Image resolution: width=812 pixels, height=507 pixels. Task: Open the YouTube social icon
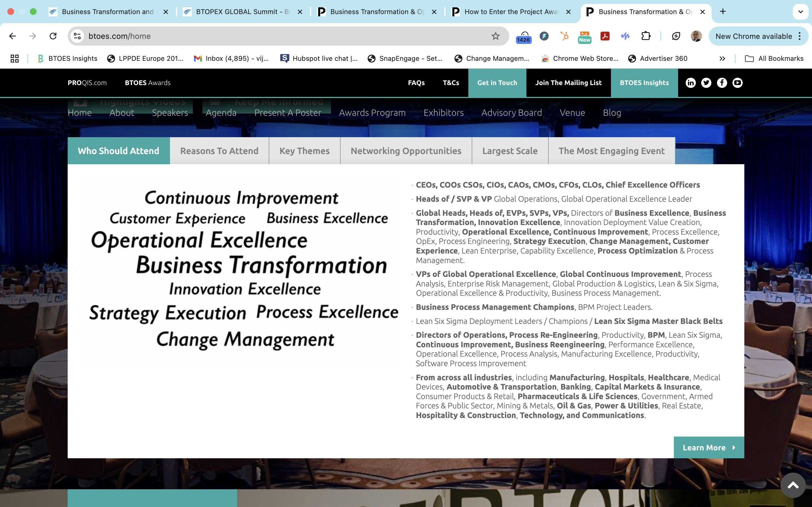[737, 83]
